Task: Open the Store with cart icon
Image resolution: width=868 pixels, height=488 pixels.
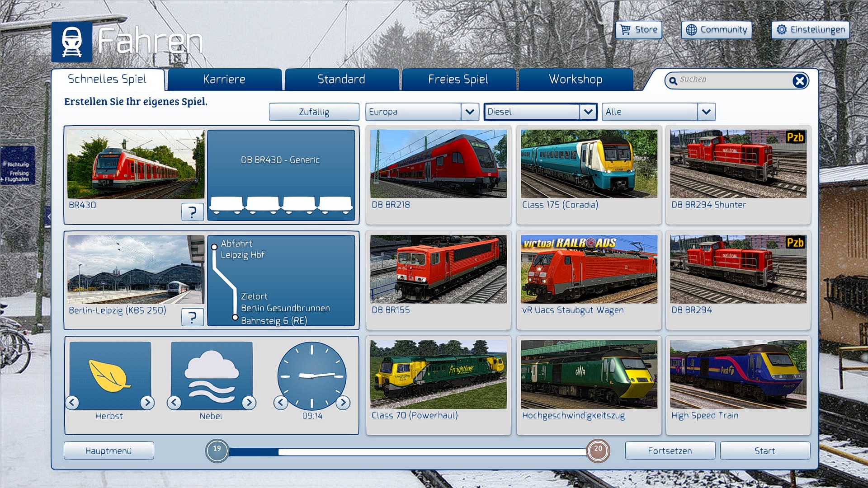Action: (x=638, y=30)
